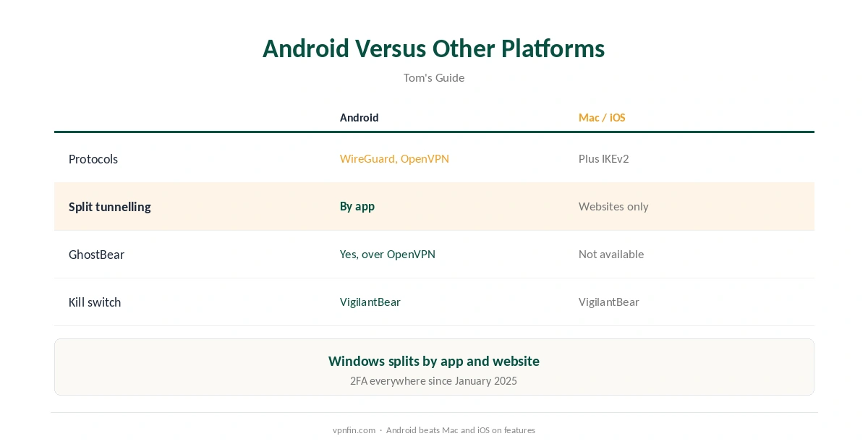This screenshot has height=444, width=868.
Task: Click the Android column's 'VigilantBear' cell
Action: pyautogui.click(x=370, y=302)
